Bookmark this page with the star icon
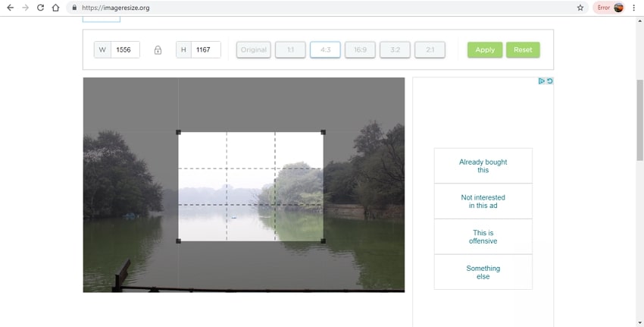 pyautogui.click(x=580, y=8)
